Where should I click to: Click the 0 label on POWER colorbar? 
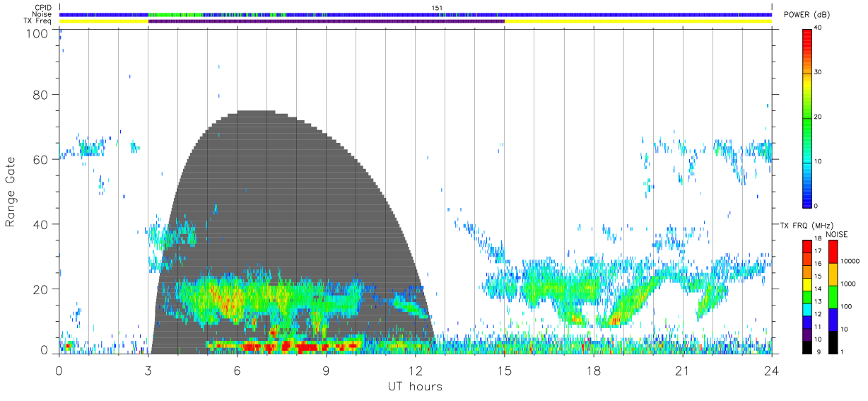[x=816, y=206]
